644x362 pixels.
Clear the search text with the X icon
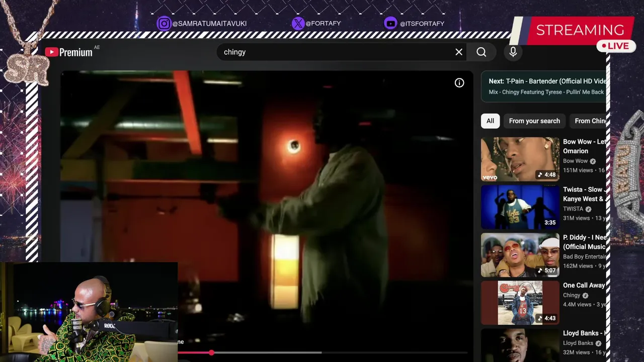(x=459, y=52)
